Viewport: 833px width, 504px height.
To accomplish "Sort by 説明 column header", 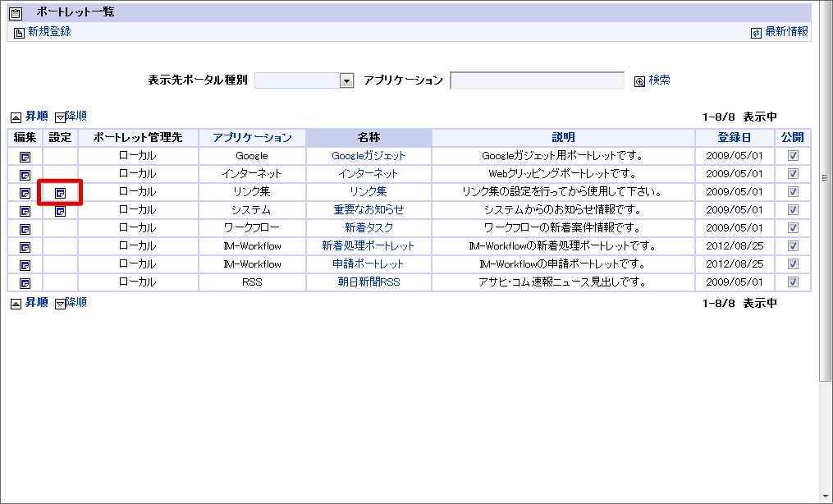I will click(563, 138).
